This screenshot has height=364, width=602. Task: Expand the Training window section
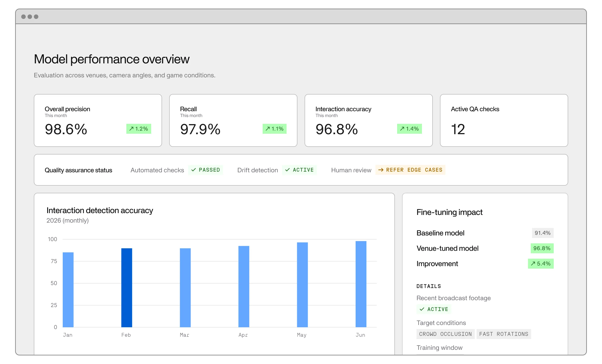pos(439,347)
